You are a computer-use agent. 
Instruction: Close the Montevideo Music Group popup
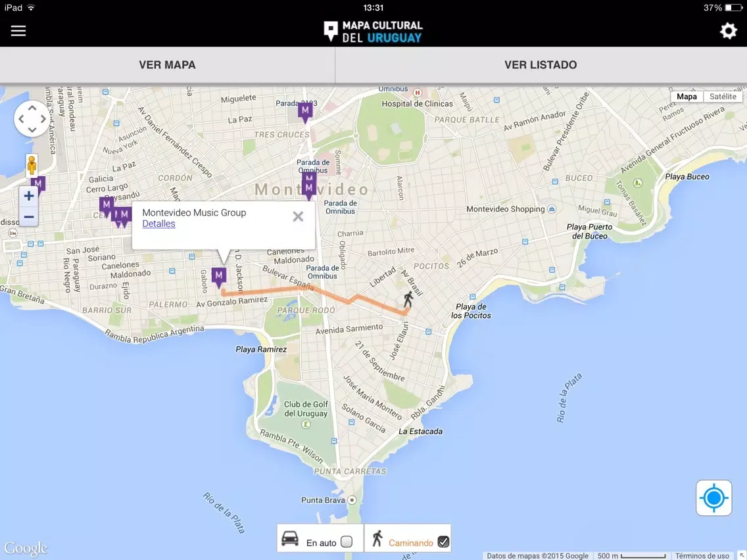[x=299, y=217]
